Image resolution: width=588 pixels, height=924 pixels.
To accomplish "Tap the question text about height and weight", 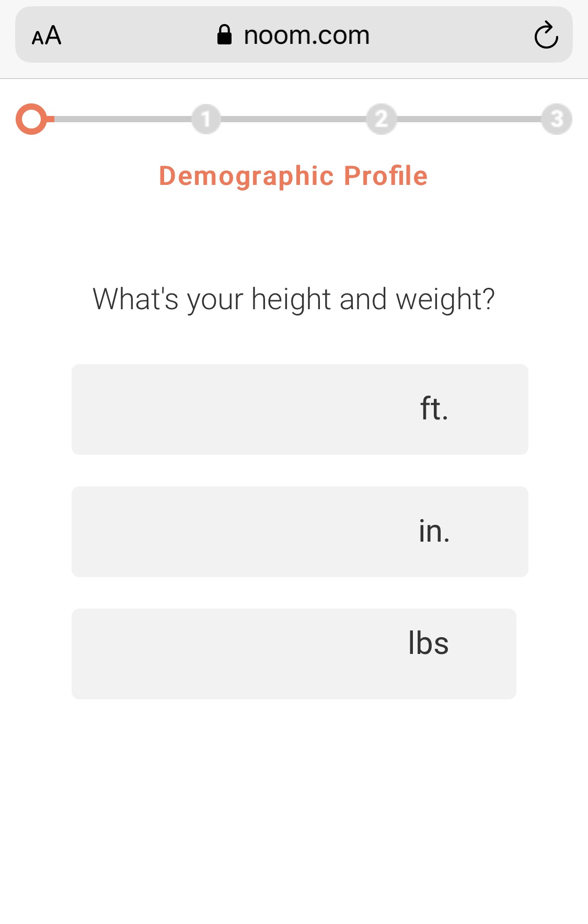I will tap(294, 298).
